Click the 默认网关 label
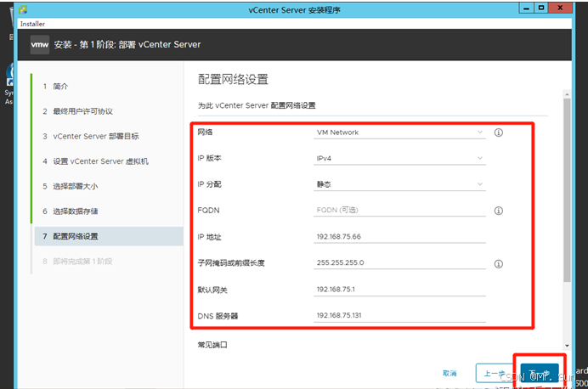This screenshot has width=588, height=389. click(x=212, y=290)
